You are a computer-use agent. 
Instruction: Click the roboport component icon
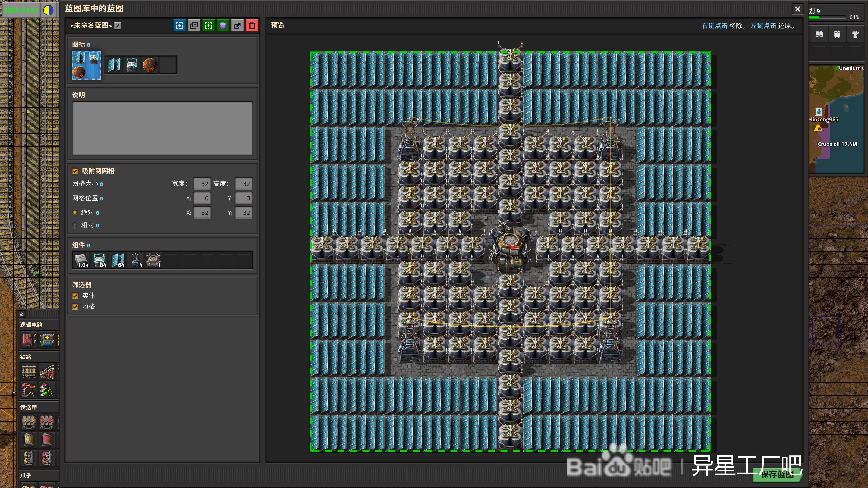click(x=153, y=260)
